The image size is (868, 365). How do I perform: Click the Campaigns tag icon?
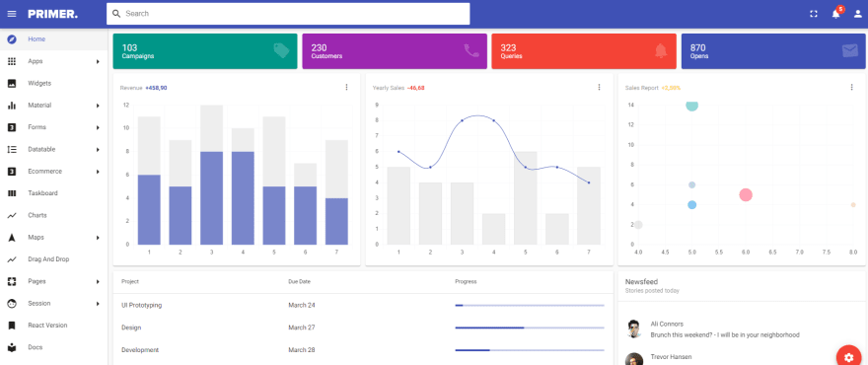click(x=281, y=51)
